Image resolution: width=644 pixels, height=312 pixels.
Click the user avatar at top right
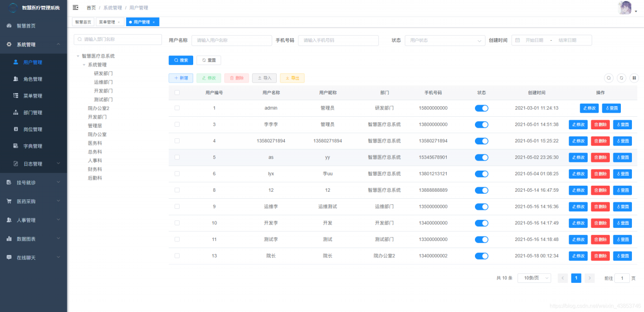[625, 8]
